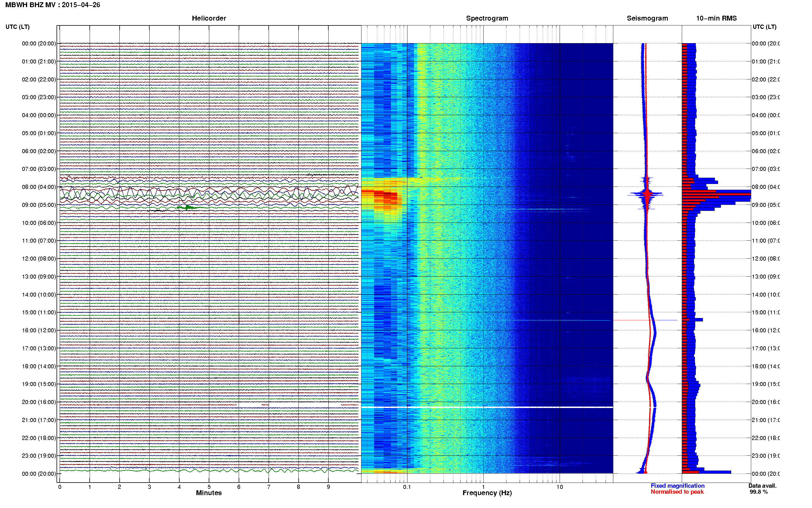Screen dimensions: 812x508
Task: Click left-axis time label 20:00 (16:00)
Action: [39, 402]
